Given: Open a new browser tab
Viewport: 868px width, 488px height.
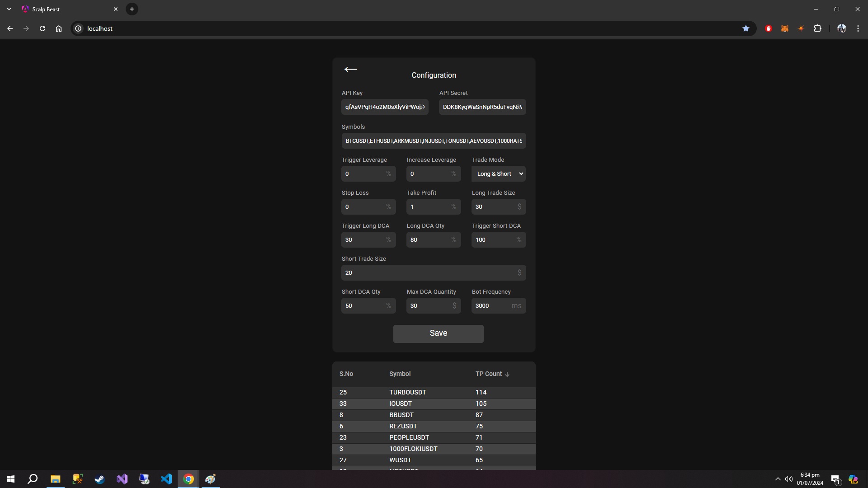Looking at the screenshot, I should tap(132, 9).
